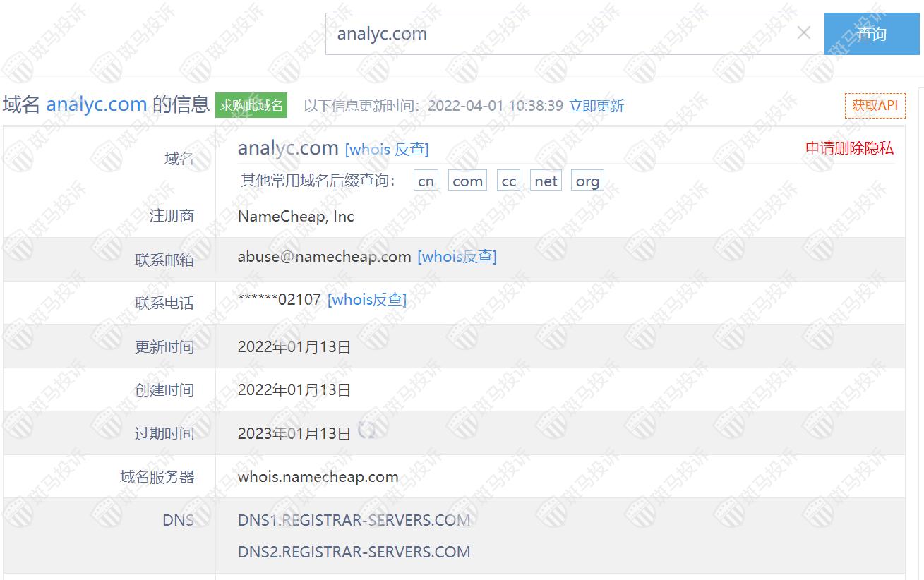This screenshot has width=924, height=580.
Task: Click the green 求购此域名 button
Action: [x=251, y=106]
